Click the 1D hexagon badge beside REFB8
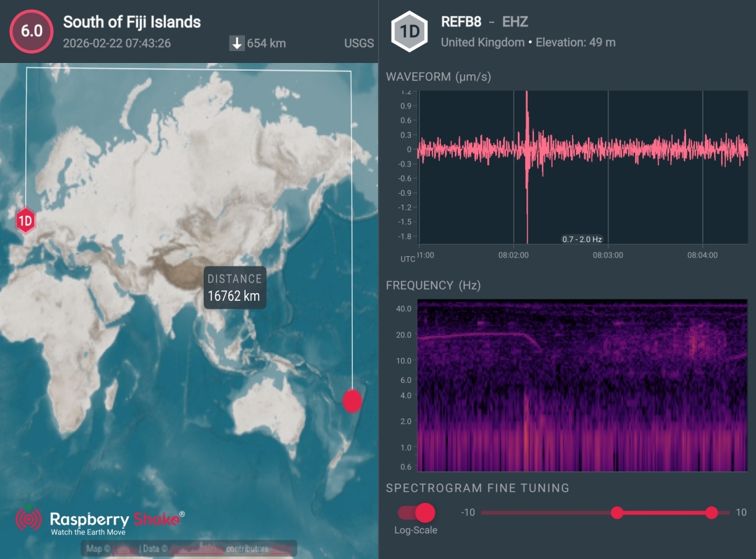This screenshot has height=559, width=756. coord(409,32)
